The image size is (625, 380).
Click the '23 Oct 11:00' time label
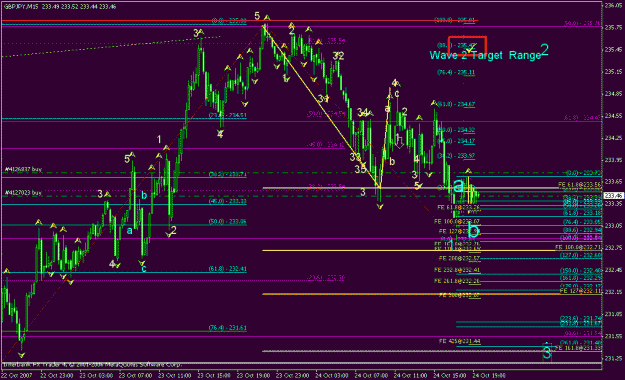(175, 376)
